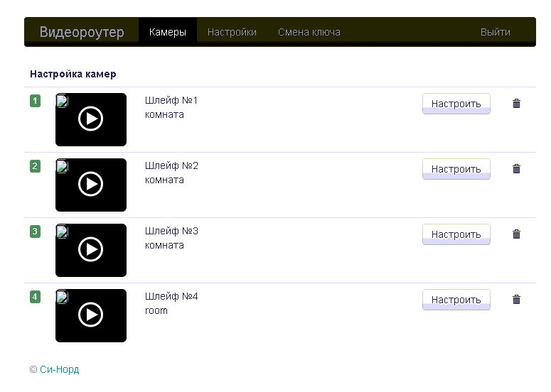The width and height of the screenshot is (551, 392).
Task: Select the Шлейф №1 label text
Action: (171, 100)
